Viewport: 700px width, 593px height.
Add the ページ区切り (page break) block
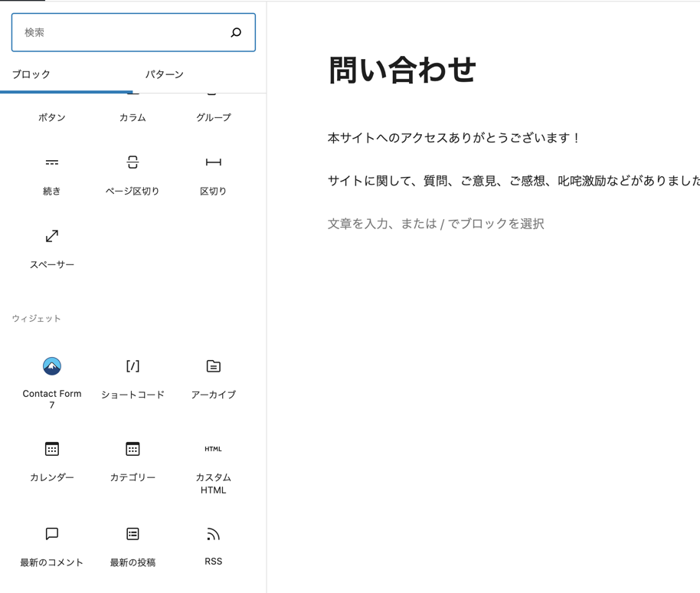point(132,175)
